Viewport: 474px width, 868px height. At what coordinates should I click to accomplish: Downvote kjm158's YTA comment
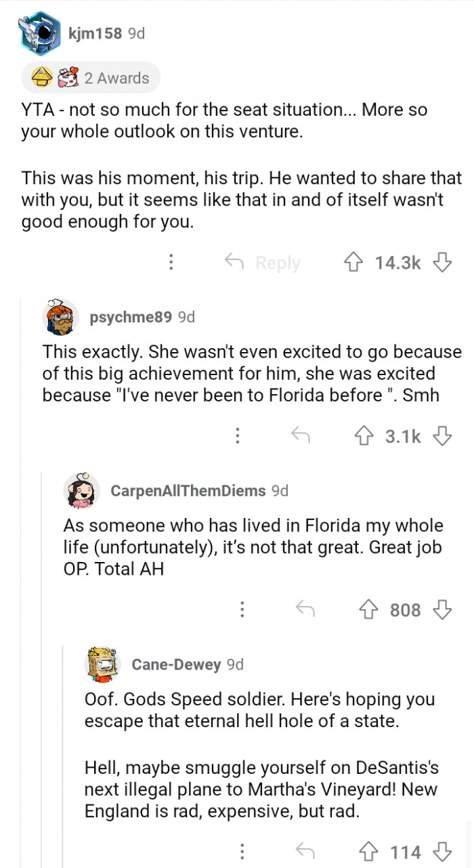442,263
